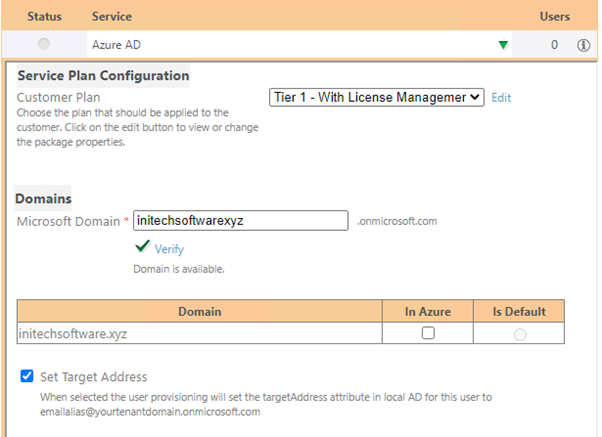Click the Service Plan Configuration heading
The width and height of the screenshot is (602, 437).
coord(103,76)
